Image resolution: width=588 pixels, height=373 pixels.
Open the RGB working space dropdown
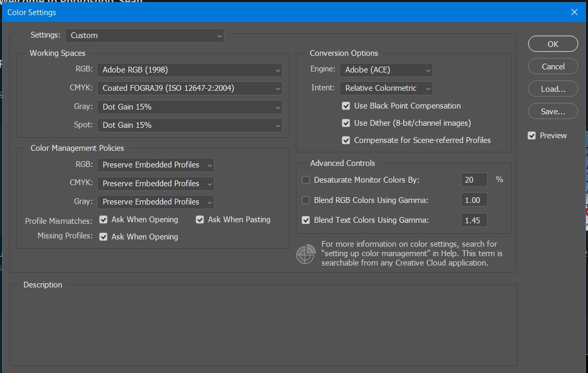click(x=189, y=69)
